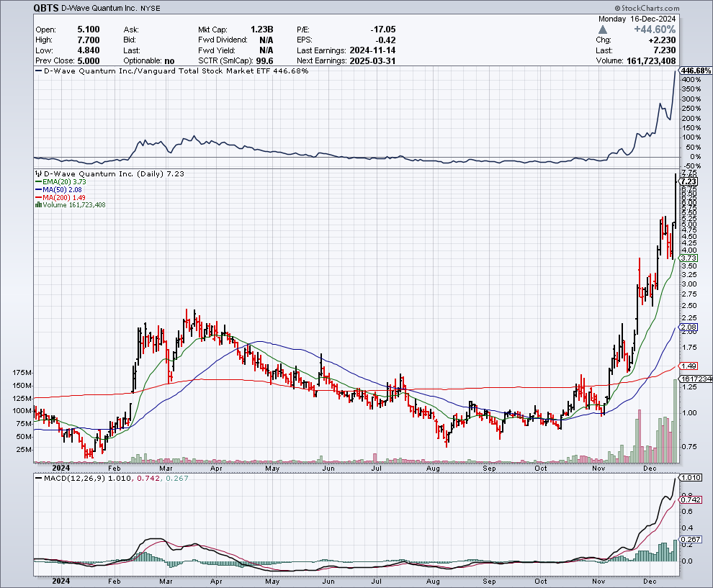Click the 0.742 signal line value tag
713x588 pixels.
click(x=691, y=499)
